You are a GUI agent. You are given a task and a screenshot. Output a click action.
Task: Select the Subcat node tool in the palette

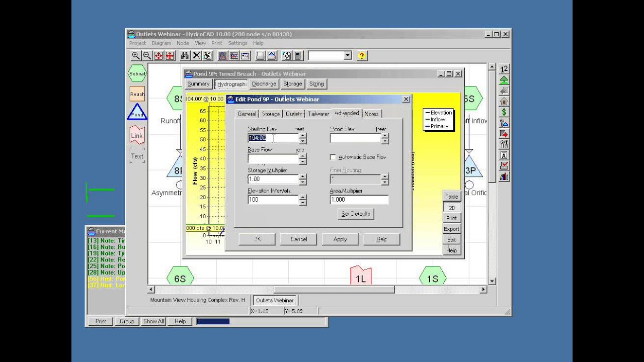(x=137, y=73)
